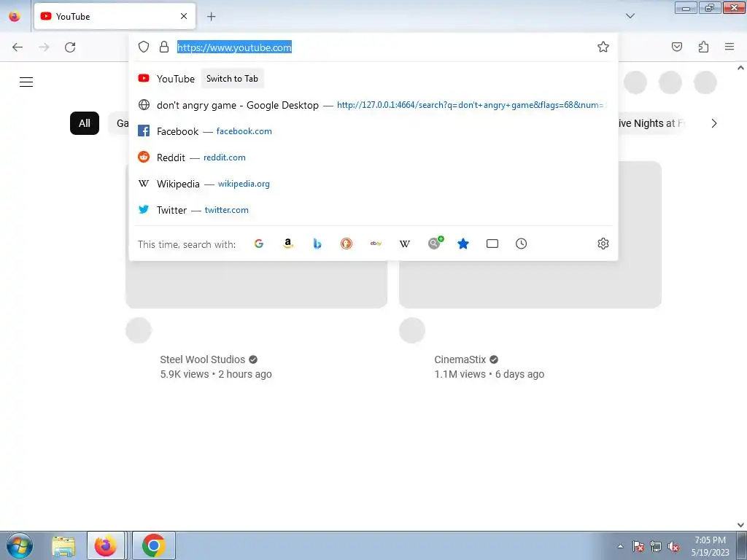Image resolution: width=747 pixels, height=560 pixels.
Task: Choose the Wikipedia suggestion
Action: [x=373, y=183]
